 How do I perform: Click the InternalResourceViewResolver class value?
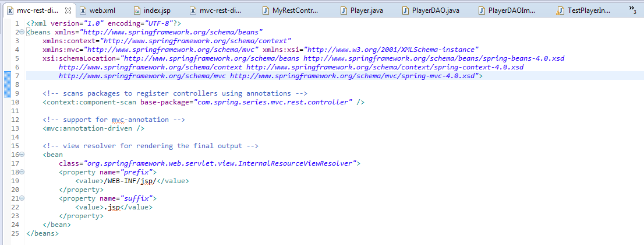click(220, 163)
